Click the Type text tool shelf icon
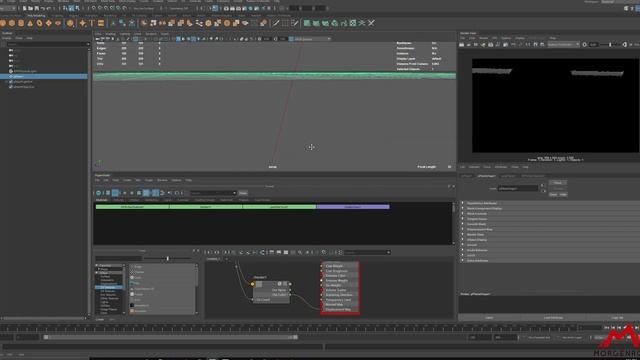The image size is (640, 360). pos(91,23)
